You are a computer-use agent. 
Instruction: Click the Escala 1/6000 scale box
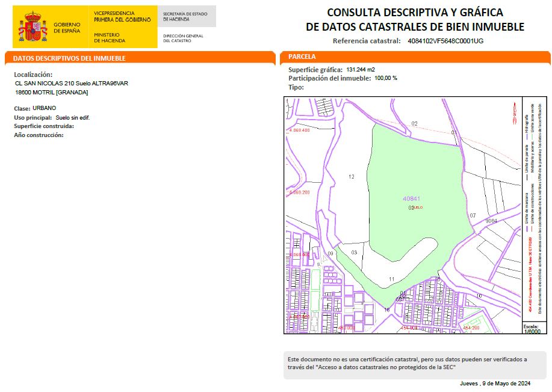click(x=530, y=328)
